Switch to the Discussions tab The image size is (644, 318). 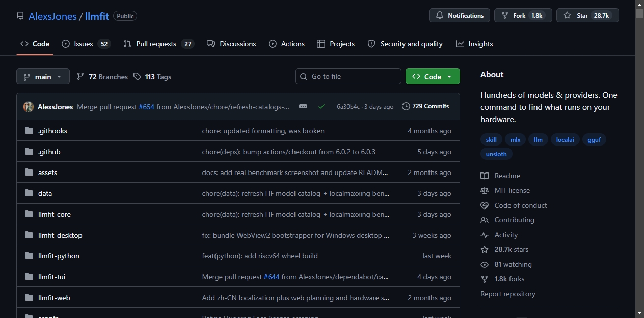tap(231, 44)
